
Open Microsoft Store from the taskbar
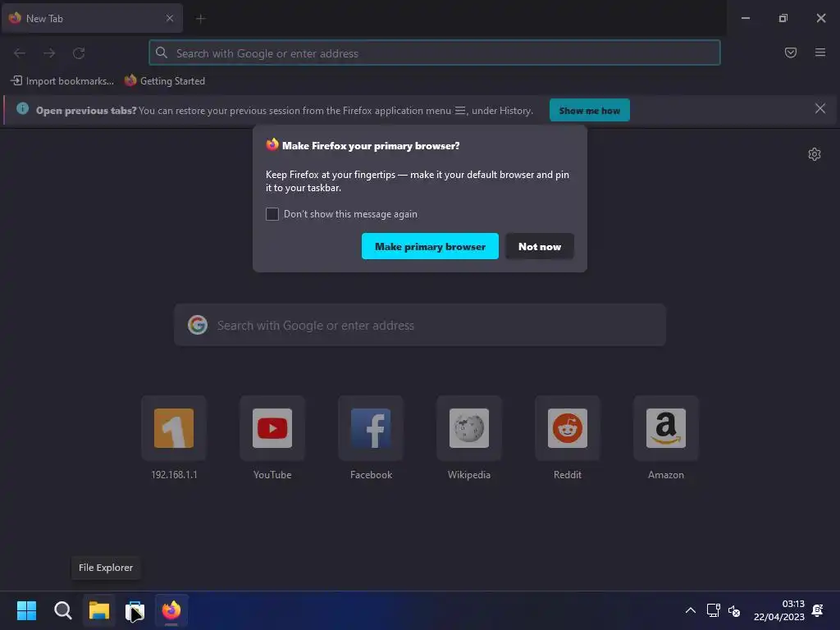[135, 610]
